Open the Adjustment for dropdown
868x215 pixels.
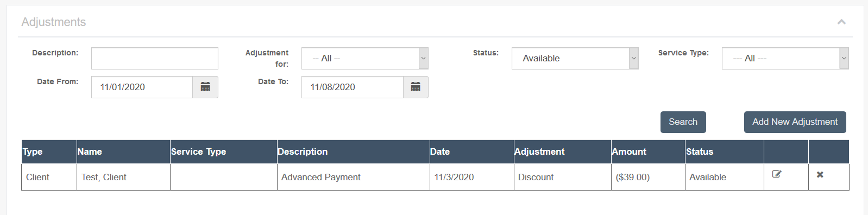coord(365,58)
